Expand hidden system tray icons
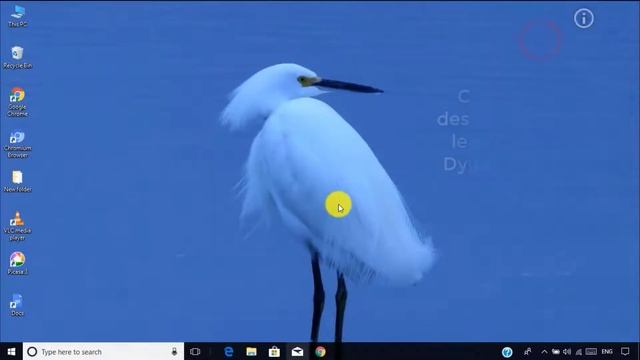Viewport: 640px width, 360px height. (544, 351)
